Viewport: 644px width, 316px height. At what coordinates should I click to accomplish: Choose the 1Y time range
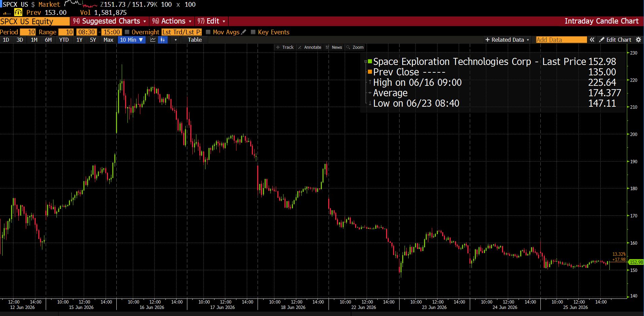(x=79, y=40)
